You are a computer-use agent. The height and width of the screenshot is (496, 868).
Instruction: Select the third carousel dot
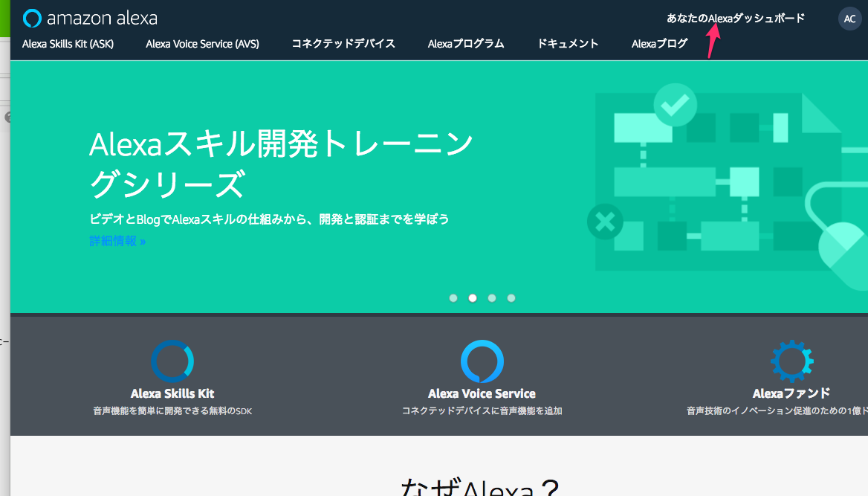point(492,297)
